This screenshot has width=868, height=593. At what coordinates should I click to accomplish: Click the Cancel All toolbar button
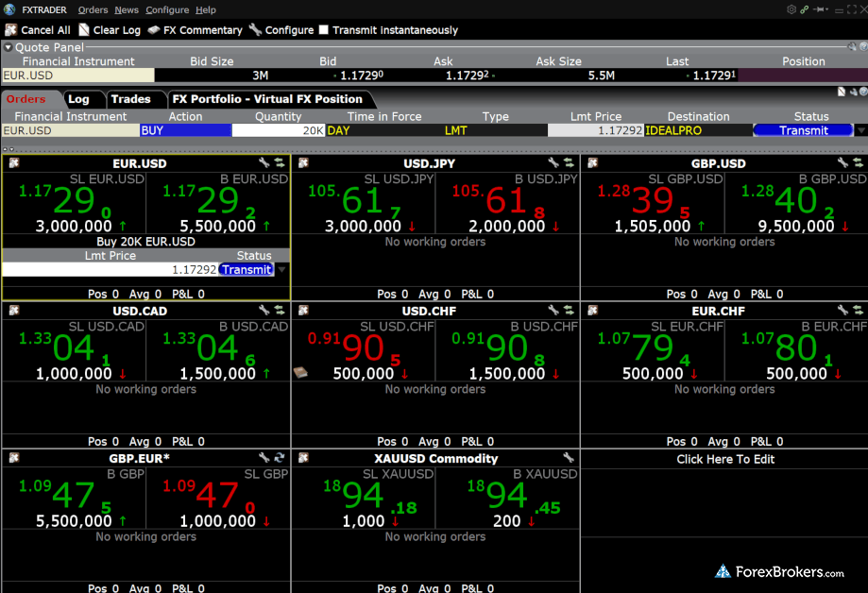point(38,30)
